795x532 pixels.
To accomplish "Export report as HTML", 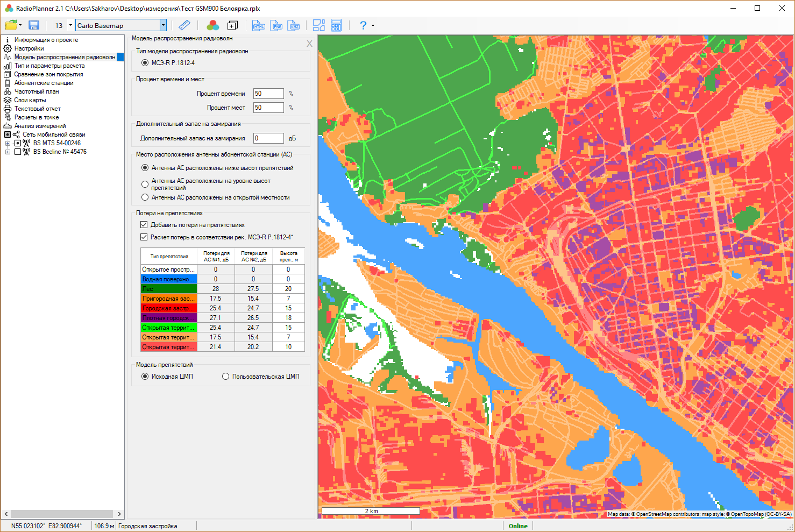I will click(259, 25).
